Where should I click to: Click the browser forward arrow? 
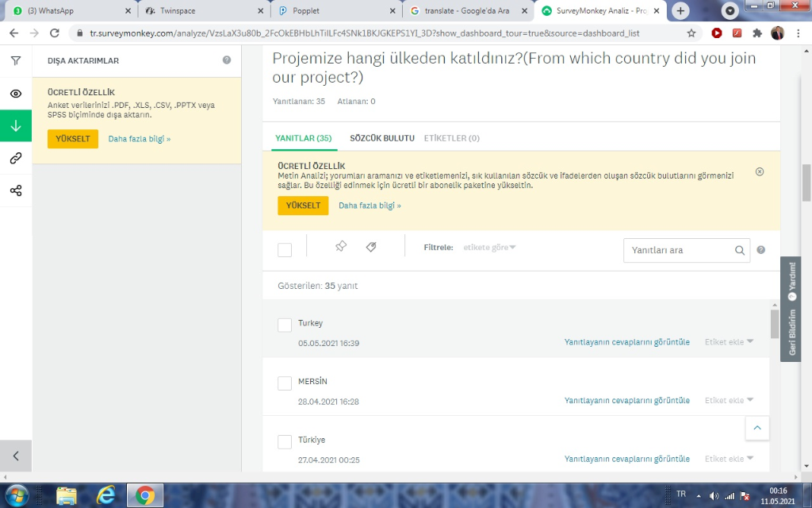tap(34, 33)
